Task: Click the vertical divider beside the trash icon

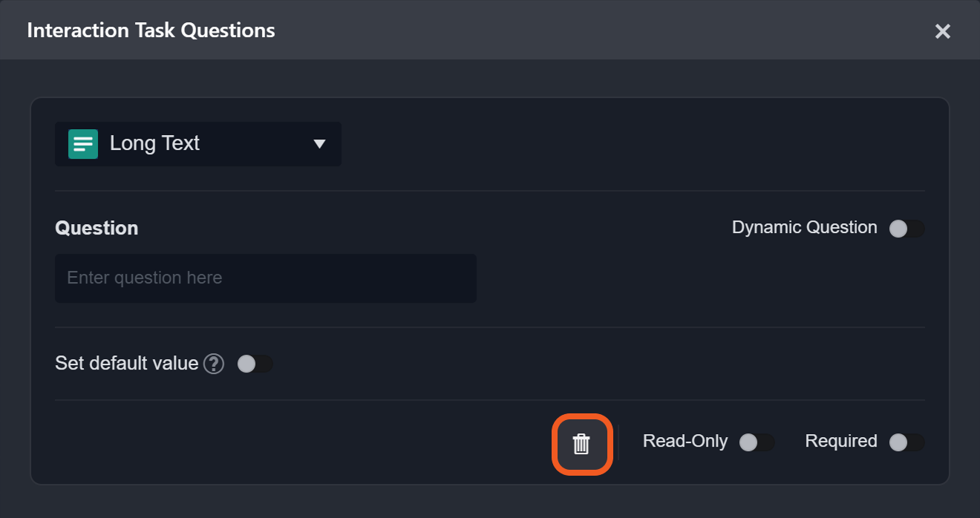Action: (618, 443)
